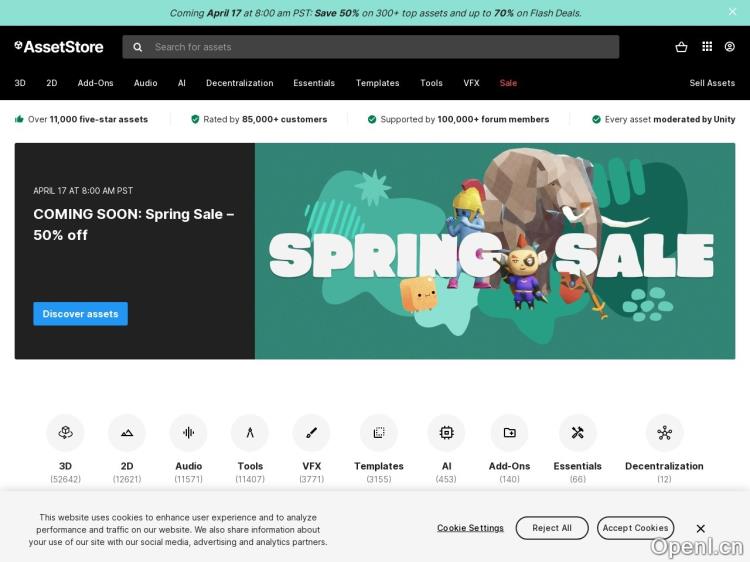Open the Tools nav menu item

tap(431, 83)
